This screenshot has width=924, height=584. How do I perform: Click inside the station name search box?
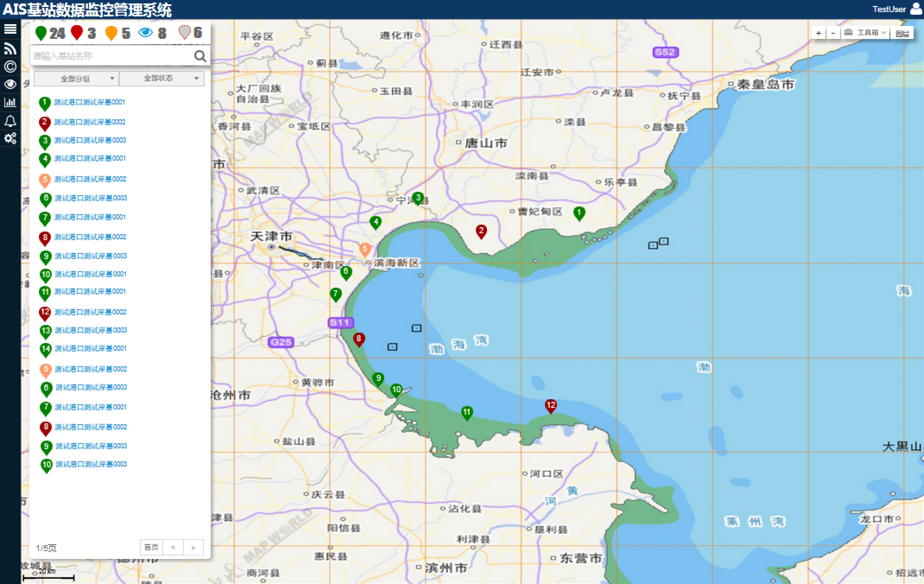[x=108, y=55]
